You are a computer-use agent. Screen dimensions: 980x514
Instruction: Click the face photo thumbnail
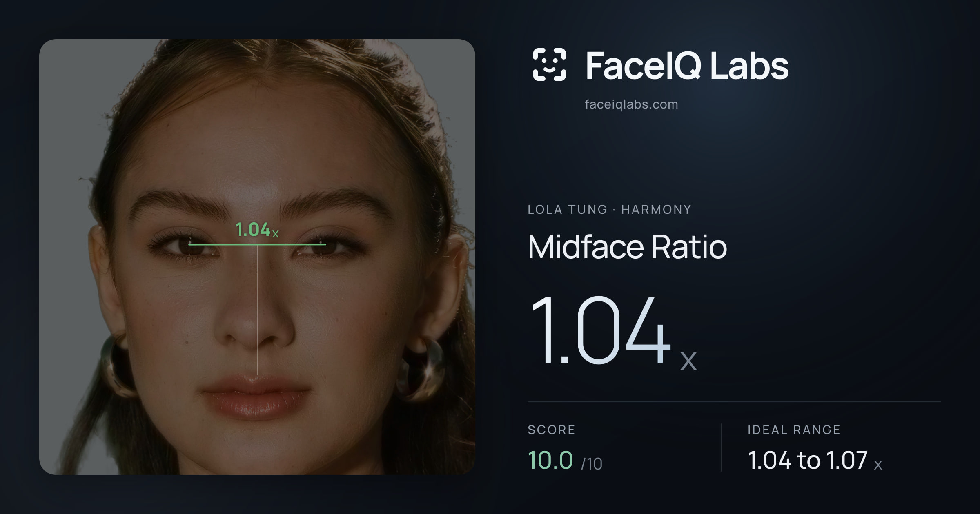click(257, 257)
